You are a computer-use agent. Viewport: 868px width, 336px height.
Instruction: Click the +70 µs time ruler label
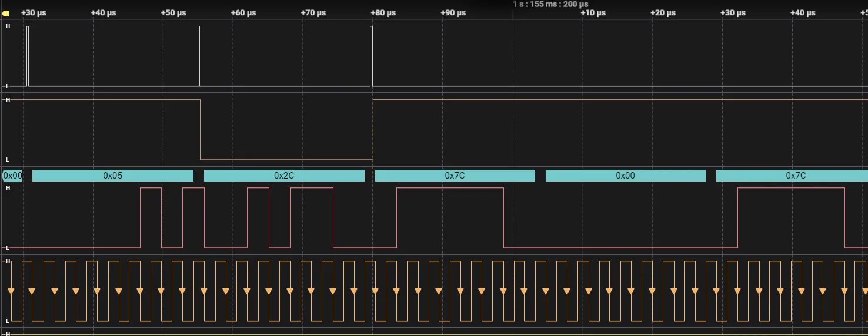pyautogui.click(x=313, y=13)
